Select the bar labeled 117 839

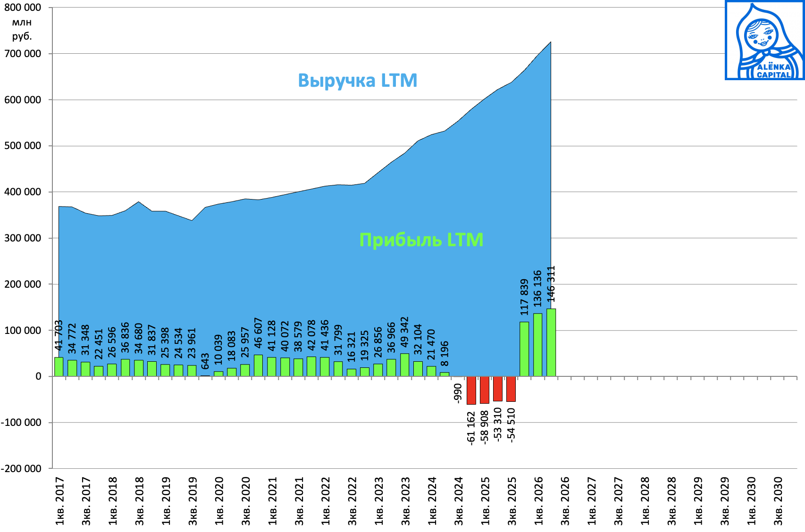click(x=524, y=349)
